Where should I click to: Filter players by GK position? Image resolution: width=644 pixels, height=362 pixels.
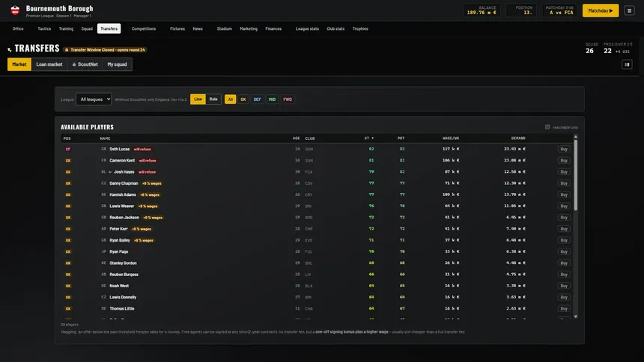click(x=243, y=99)
